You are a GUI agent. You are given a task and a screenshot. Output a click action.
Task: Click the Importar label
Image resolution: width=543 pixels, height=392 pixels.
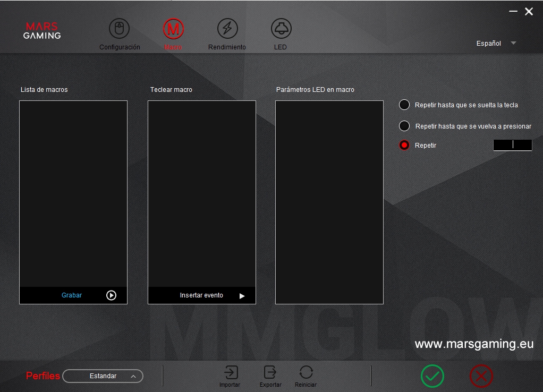(230, 385)
